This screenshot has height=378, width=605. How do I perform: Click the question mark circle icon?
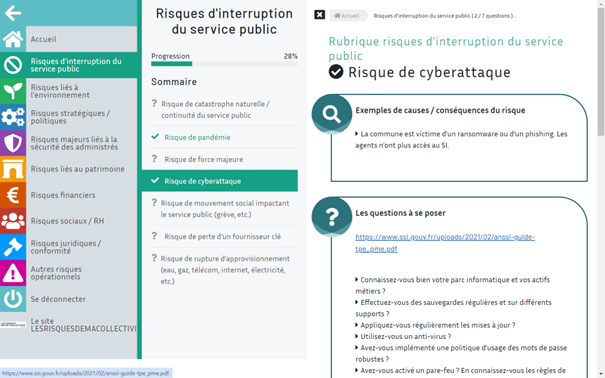pos(332,217)
